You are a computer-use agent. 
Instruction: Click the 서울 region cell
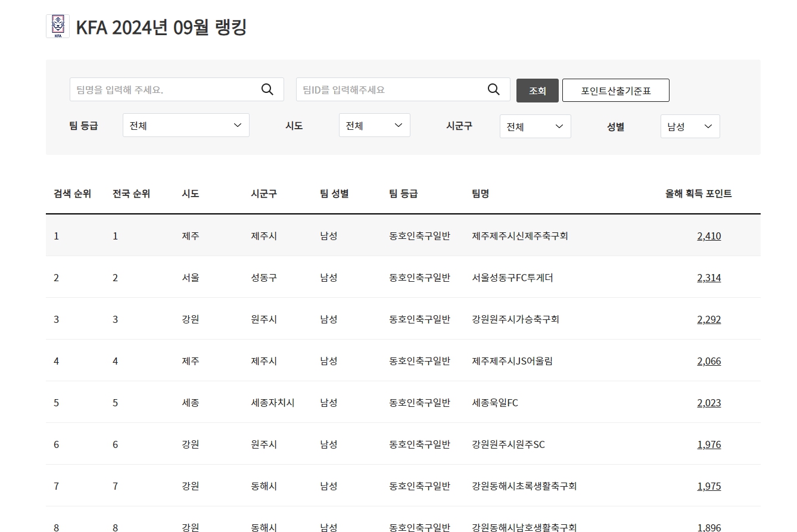[191, 278]
